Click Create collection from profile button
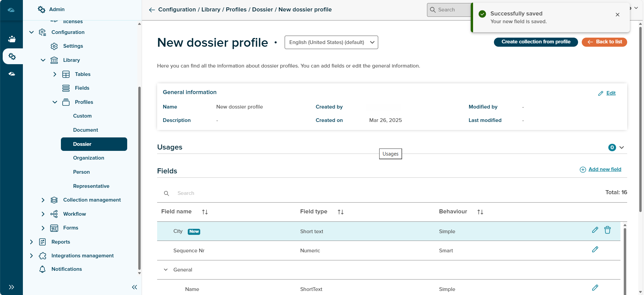This screenshot has width=644, height=295. (536, 42)
